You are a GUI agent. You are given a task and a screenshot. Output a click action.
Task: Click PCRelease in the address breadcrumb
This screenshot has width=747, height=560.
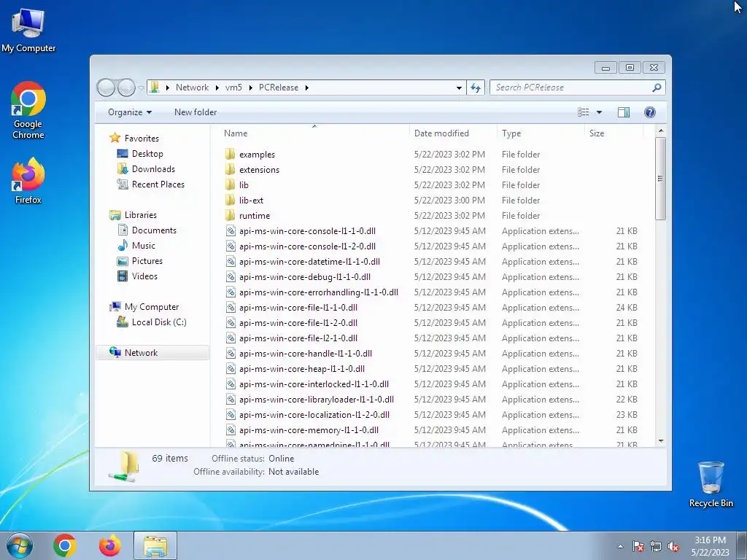coord(279,87)
